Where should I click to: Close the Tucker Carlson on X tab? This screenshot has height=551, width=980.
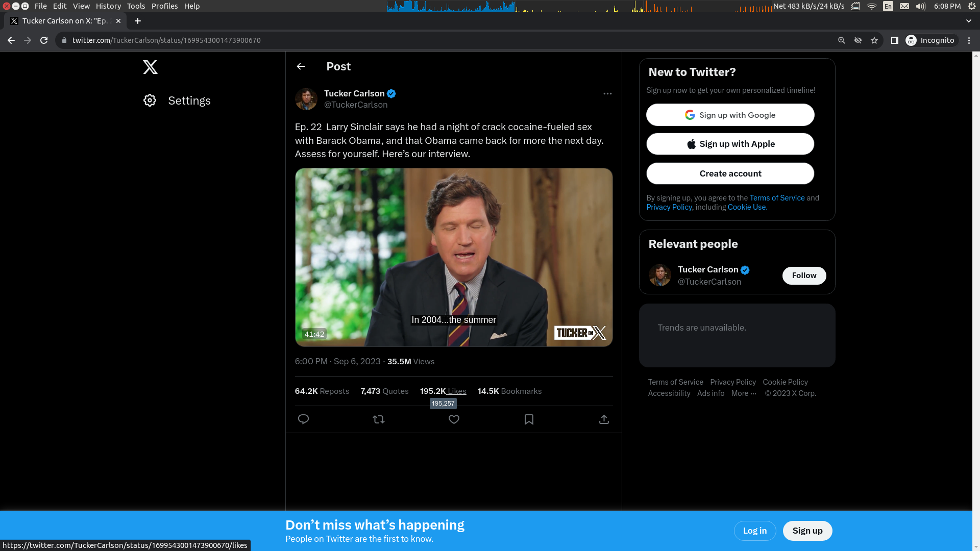[118, 21]
